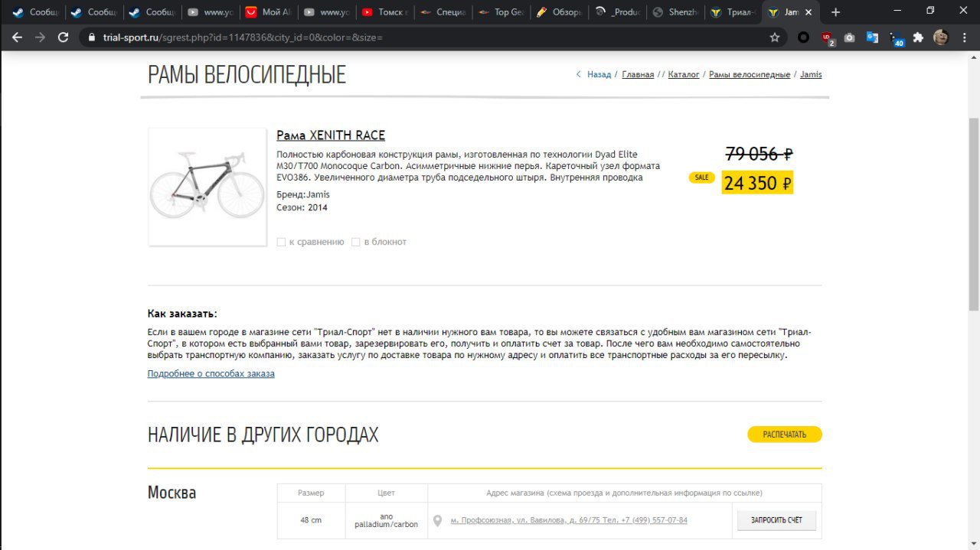The width and height of the screenshot is (980, 550).
Task: Click the 'Как заказать:' heading
Action: pyautogui.click(x=182, y=314)
